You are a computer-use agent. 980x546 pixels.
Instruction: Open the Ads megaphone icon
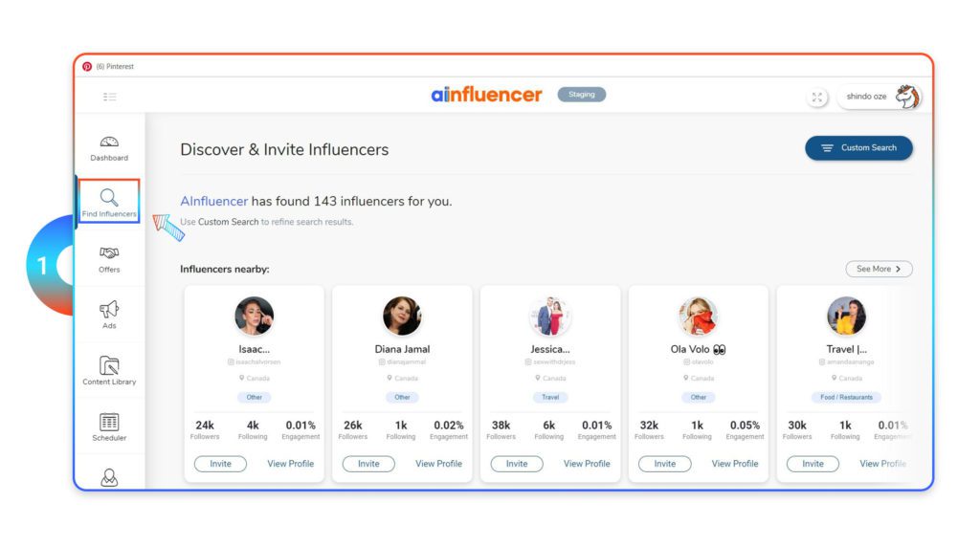click(x=109, y=309)
